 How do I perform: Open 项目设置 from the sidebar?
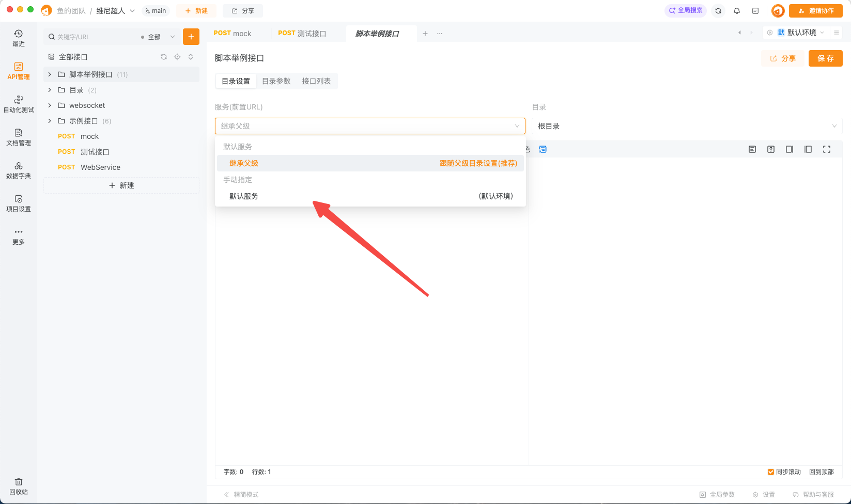18,203
